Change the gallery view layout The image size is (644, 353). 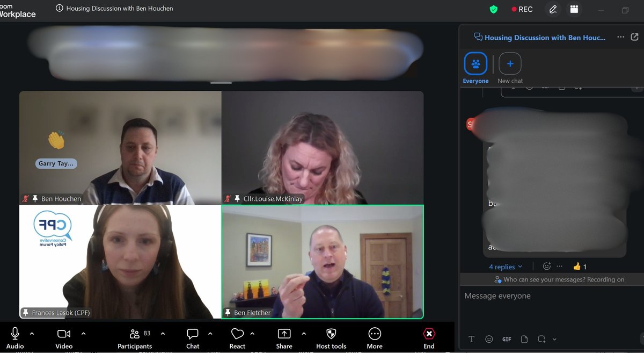click(x=574, y=9)
